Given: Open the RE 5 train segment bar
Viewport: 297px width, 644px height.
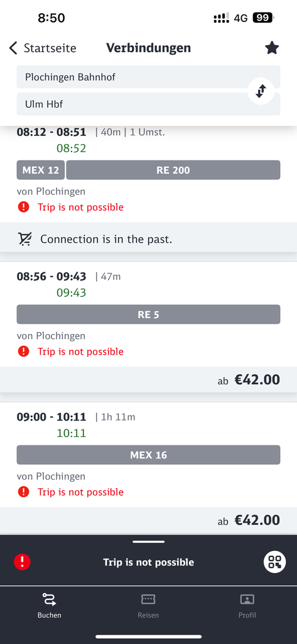Looking at the screenshot, I should click(x=148, y=314).
